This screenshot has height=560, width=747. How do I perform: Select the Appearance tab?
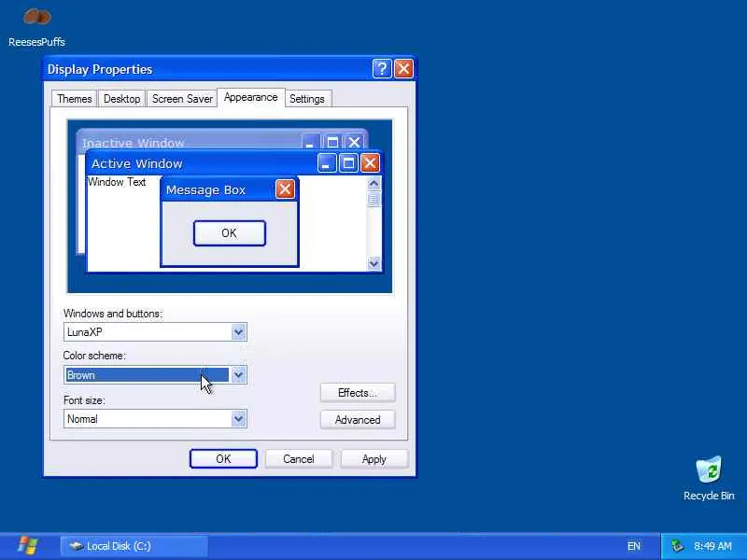(x=250, y=98)
